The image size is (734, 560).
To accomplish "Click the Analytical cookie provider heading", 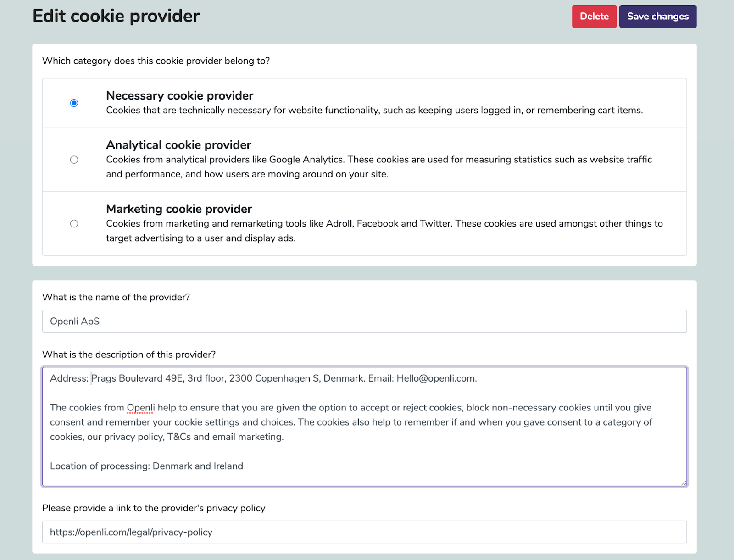I will coord(178,145).
